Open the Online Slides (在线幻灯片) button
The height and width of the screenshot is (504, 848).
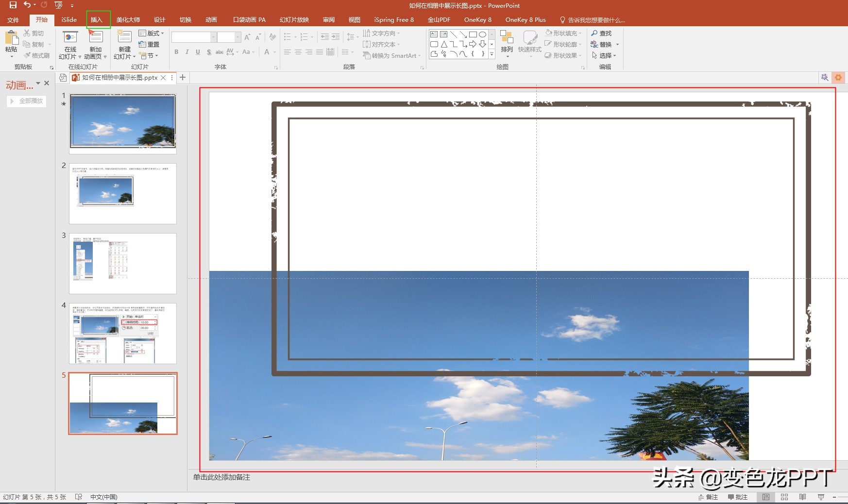point(70,45)
